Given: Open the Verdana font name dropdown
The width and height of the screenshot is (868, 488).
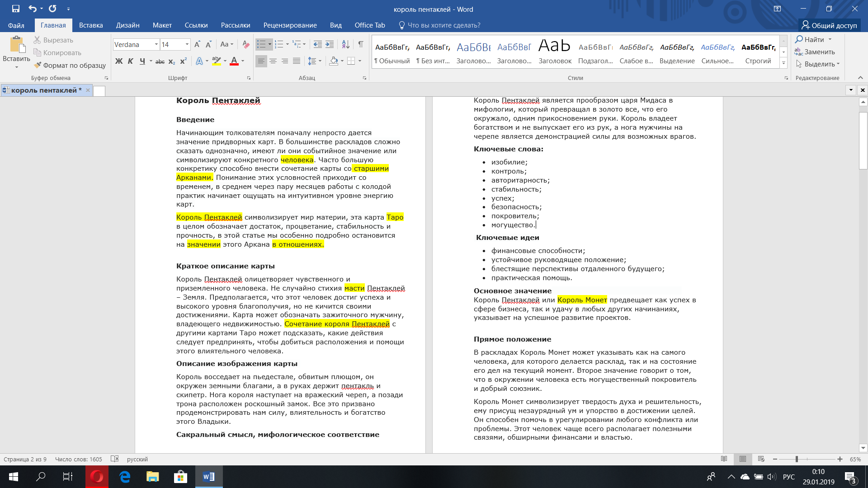Looking at the screenshot, I should 156,44.
